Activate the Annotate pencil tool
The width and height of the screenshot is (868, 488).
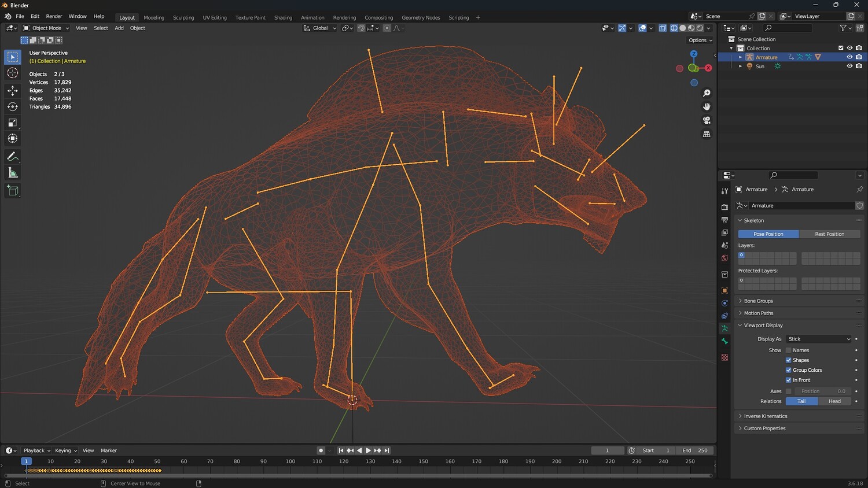click(x=13, y=157)
